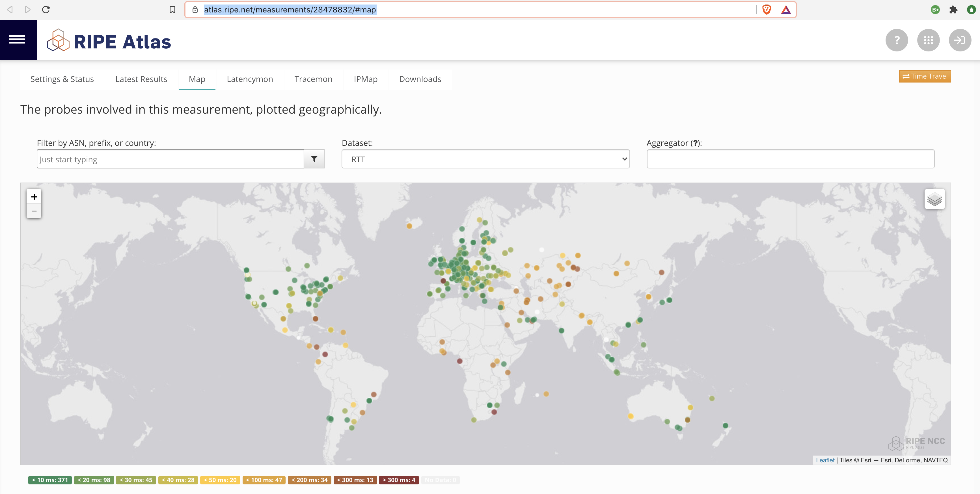Image resolution: width=980 pixels, height=494 pixels.
Task: Zoom in using the plus control
Action: [34, 197]
